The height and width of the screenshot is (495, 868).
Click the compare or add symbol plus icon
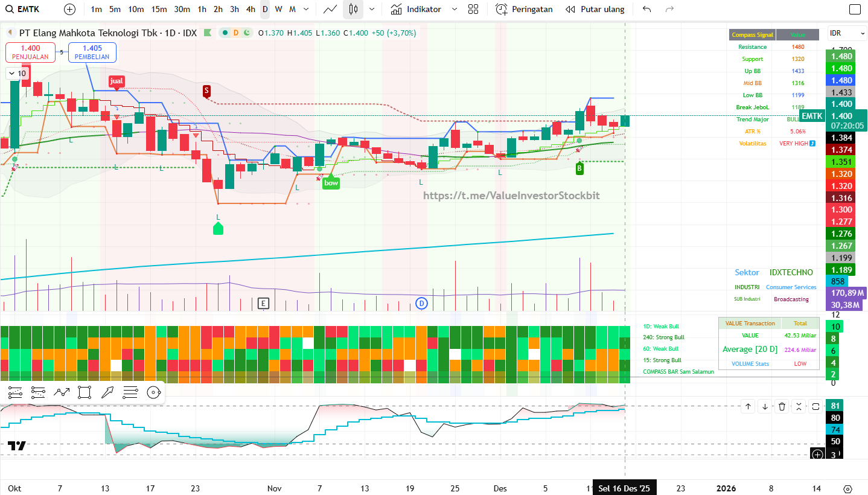(70, 9)
